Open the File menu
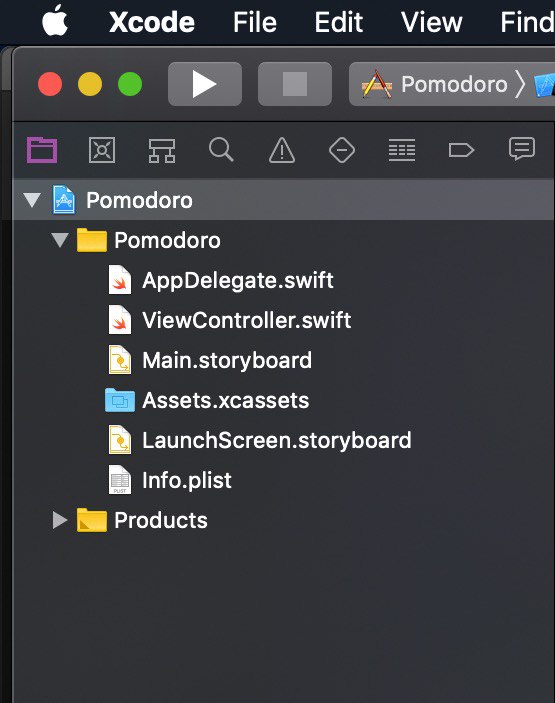The height and width of the screenshot is (703, 555). (255, 22)
